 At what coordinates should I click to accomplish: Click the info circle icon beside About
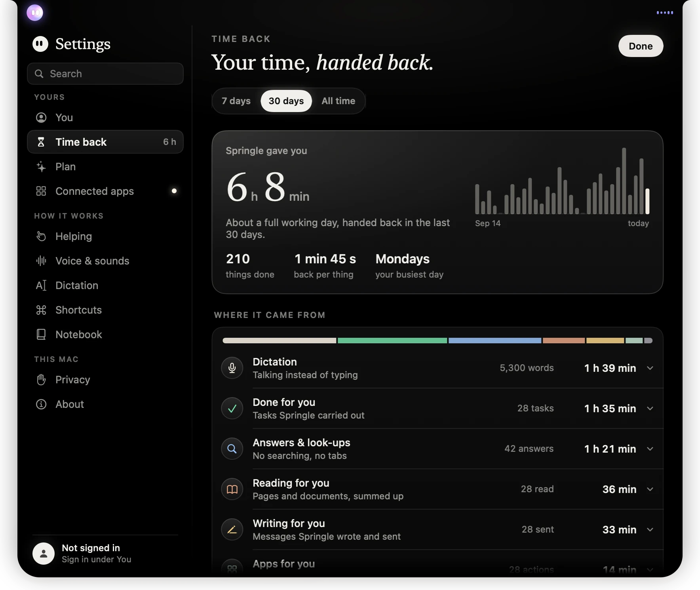tap(41, 404)
